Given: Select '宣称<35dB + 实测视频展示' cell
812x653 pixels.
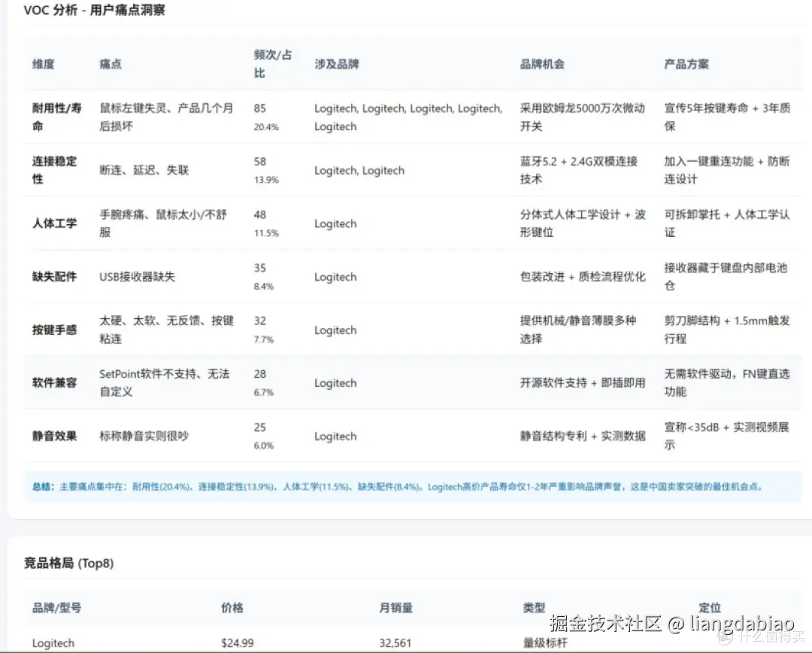Looking at the screenshot, I should click(x=726, y=436).
